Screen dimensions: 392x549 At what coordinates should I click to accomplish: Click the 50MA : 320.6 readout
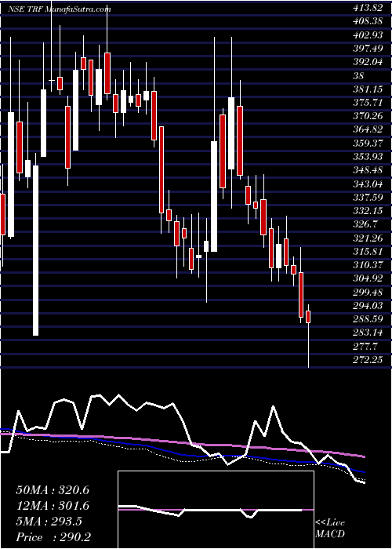point(53,490)
